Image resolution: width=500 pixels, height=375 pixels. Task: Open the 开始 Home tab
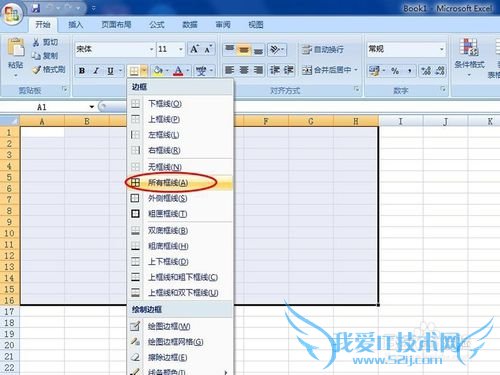click(43, 24)
